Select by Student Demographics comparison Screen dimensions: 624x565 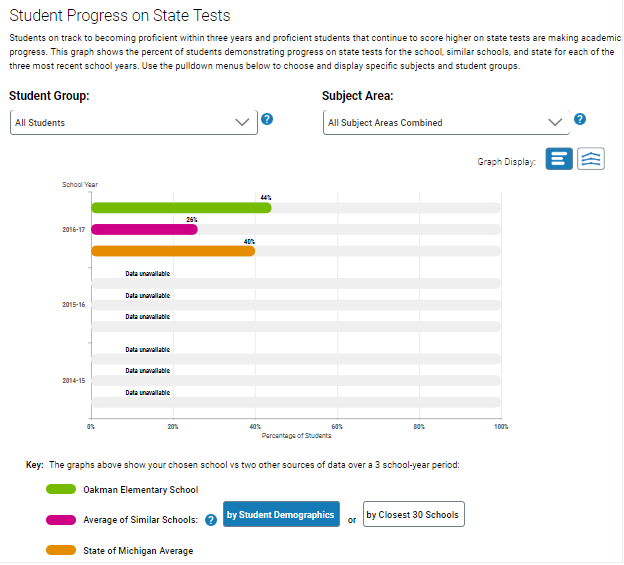click(x=281, y=515)
